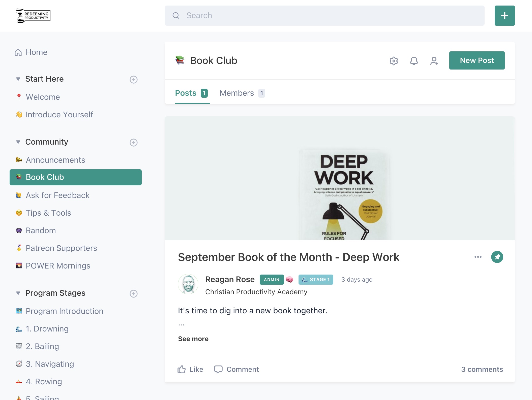Collapse the Program Stages section
This screenshot has height=400, width=532.
[18, 293]
